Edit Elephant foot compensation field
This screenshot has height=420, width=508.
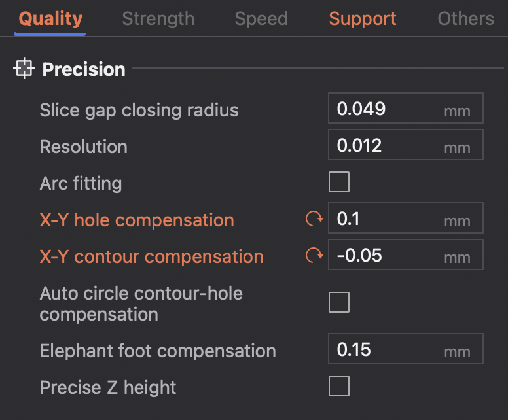pyautogui.click(x=386, y=349)
